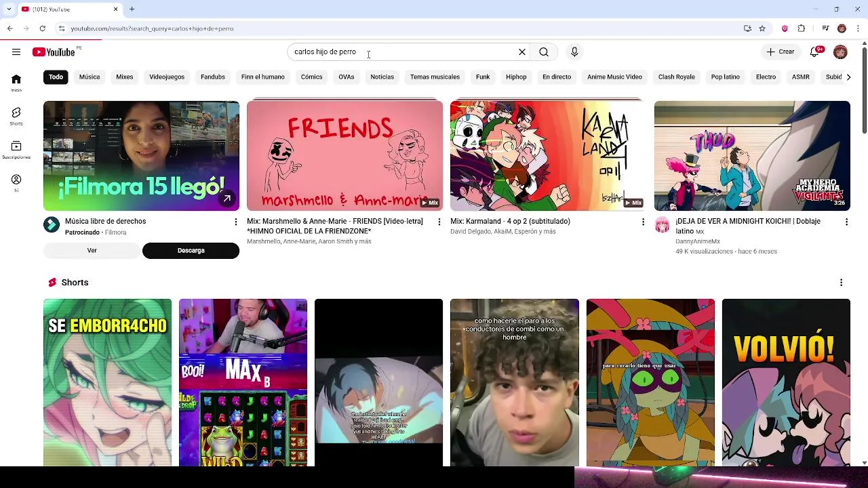Run the search with the magnifier button
Screen dimensions: 868x488
point(544,52)
